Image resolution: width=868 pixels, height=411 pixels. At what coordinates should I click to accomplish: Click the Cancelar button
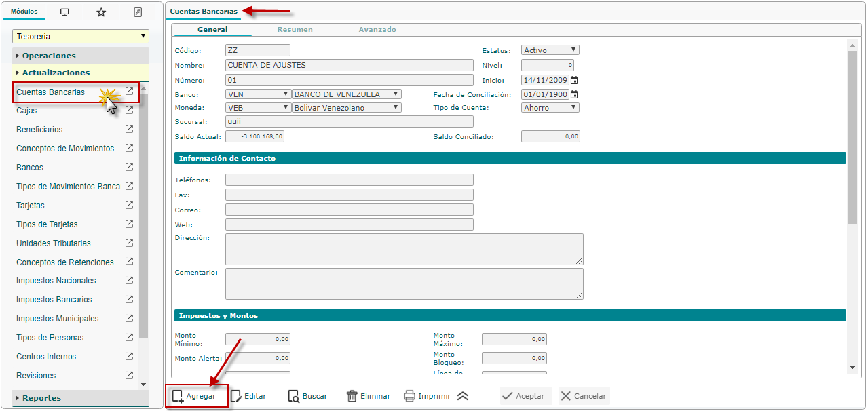point(584,396)
